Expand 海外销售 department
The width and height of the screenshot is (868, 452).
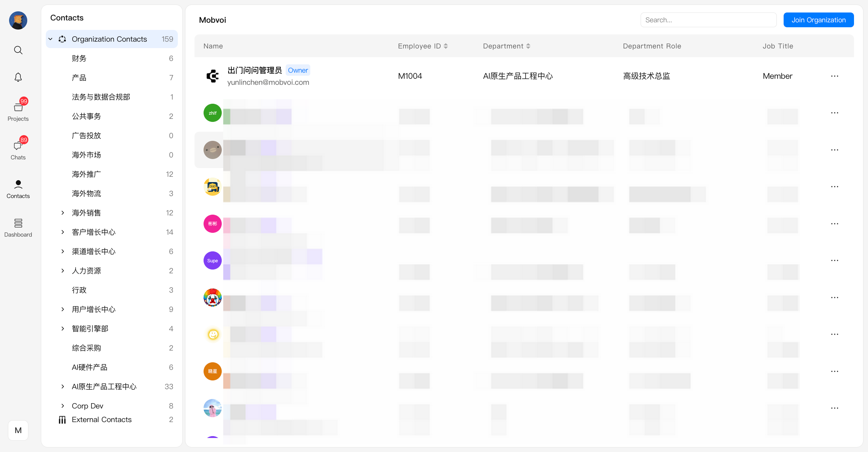point(63,213)
